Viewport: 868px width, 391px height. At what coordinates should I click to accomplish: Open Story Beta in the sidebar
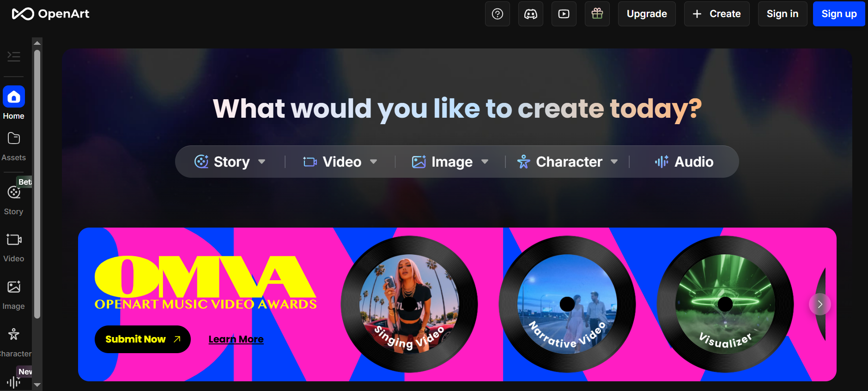tap(14, 199)
